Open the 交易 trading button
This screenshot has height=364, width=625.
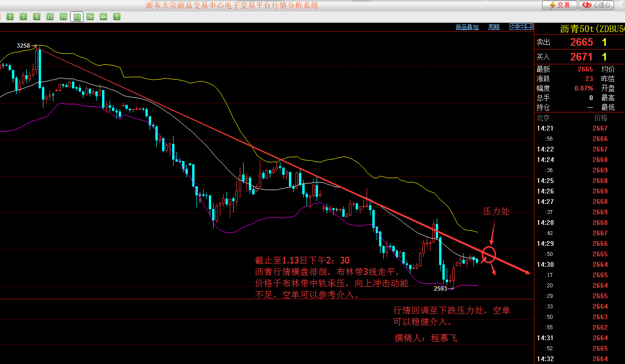tap(559, 5)
